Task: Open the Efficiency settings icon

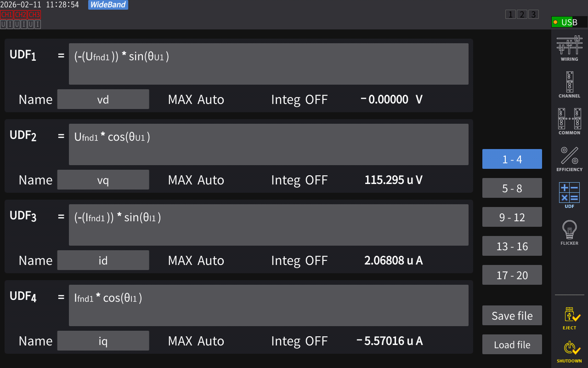Action: pyautogui.click(x=569, y=158)
